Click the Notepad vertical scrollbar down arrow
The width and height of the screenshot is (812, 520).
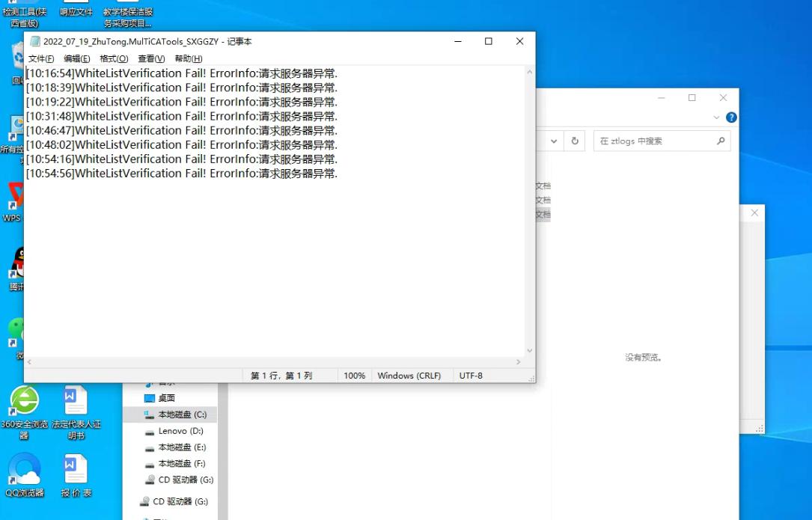530,350
